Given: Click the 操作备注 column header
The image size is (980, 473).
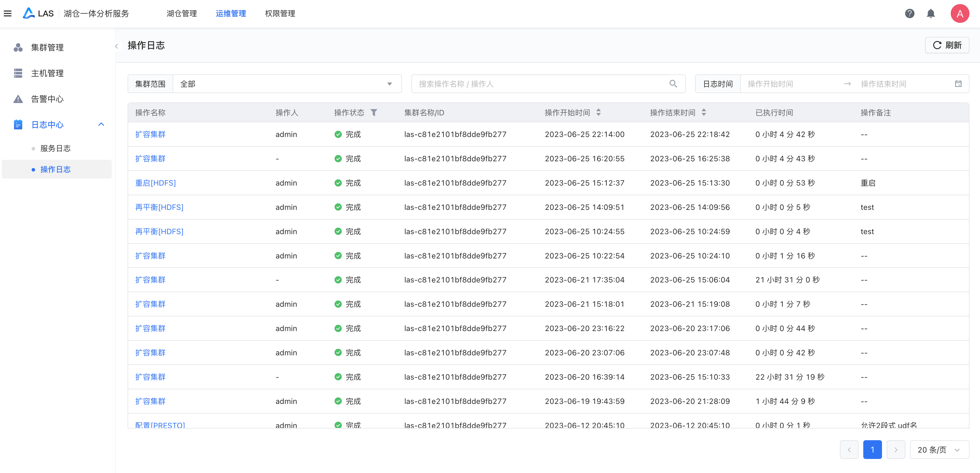Looking at the screenshot, I should point(876,113).
